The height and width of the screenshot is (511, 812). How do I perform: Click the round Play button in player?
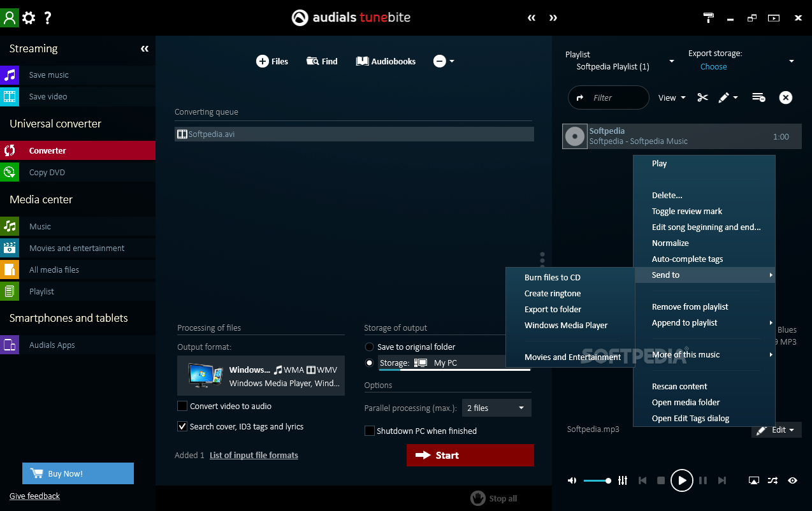click(681, 480)
